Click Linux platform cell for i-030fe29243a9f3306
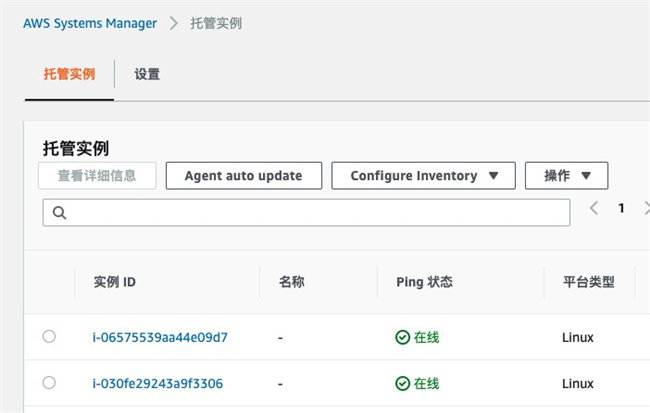This screenshot has width=650, height=413. (578, 384)
